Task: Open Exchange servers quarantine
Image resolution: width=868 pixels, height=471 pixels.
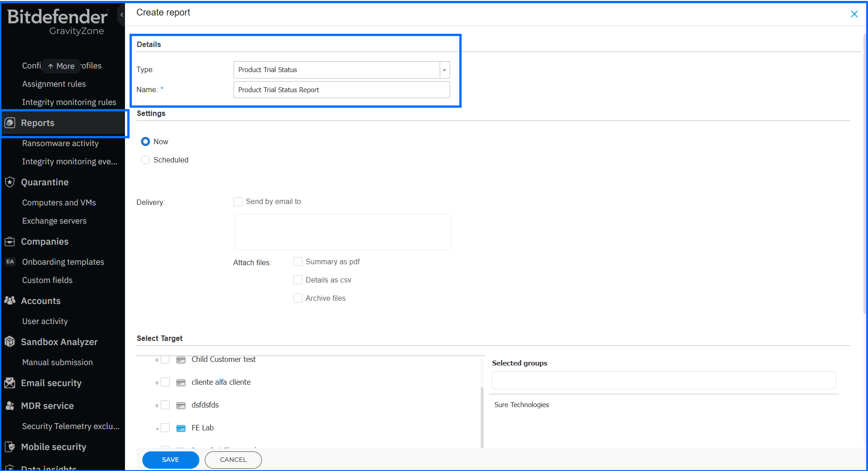Action: click(54, 221)
